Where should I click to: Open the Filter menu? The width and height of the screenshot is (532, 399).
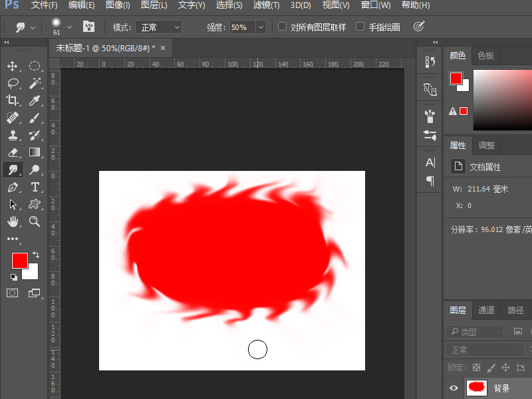click(x=267, y=5)
